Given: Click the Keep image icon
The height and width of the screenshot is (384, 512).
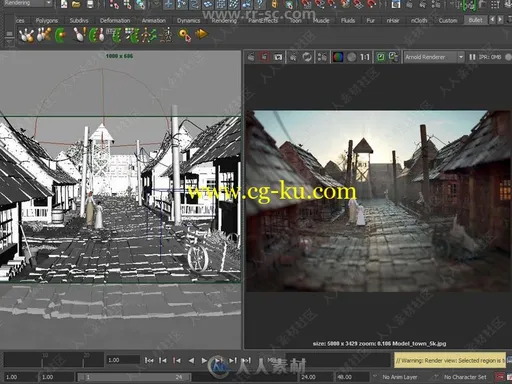Looking at the screenshot, I should tap(380, 57).
